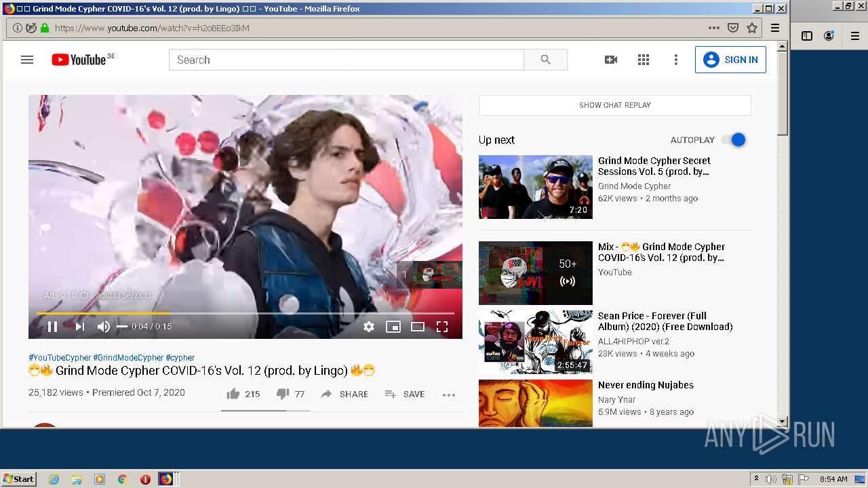
Task: Enter full screen mode
Action: click(x=442, y=327)
